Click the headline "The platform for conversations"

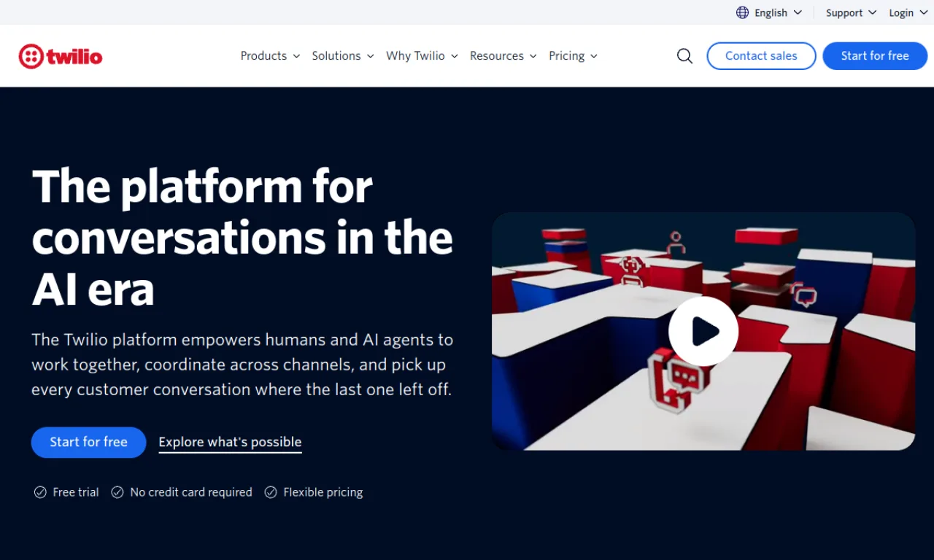(242, 237)
